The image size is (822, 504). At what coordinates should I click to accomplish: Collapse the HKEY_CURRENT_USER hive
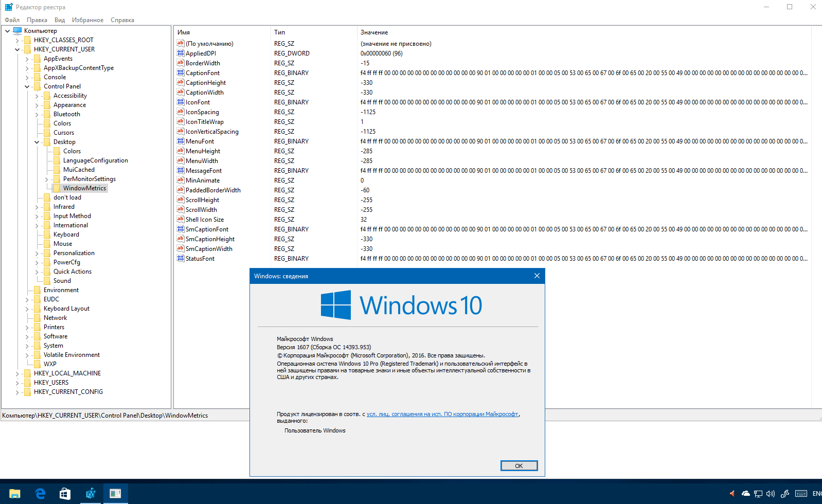(17, 49)
